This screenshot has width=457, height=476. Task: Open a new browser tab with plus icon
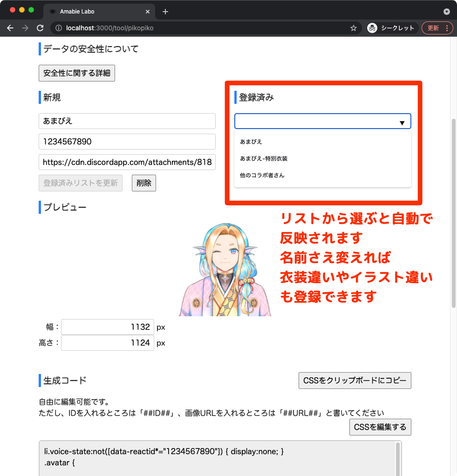(165, 12)
